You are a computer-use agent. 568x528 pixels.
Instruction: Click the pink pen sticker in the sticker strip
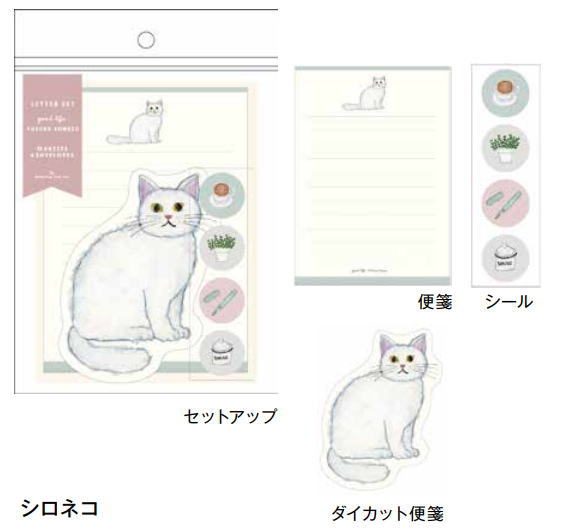505,203
